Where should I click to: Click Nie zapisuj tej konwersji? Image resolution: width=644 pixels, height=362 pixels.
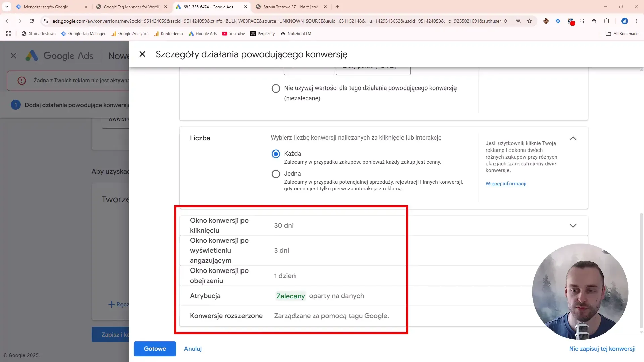[602, 349]
